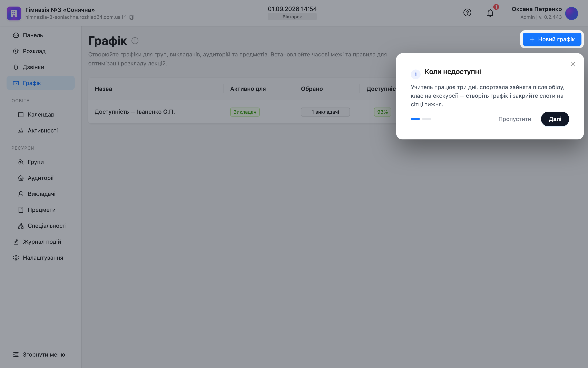Image resolution: width=588 pixels, height=368 pixels.
Task: Open Спеціальності page
Action: (41, 226)
